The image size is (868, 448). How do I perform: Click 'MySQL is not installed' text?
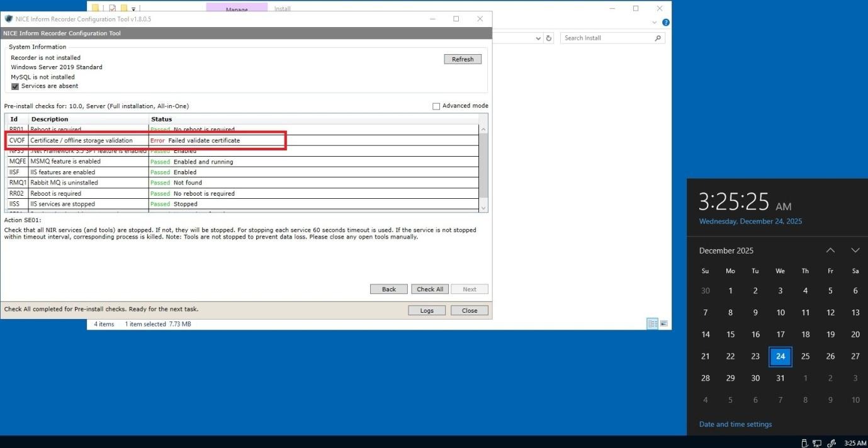click(x=43, y=77)
